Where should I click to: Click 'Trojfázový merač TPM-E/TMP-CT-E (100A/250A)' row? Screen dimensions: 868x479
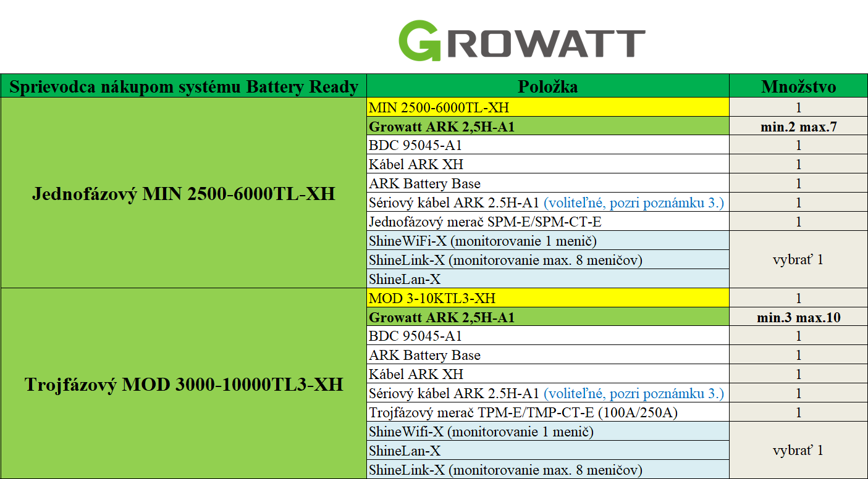(548, 412)
